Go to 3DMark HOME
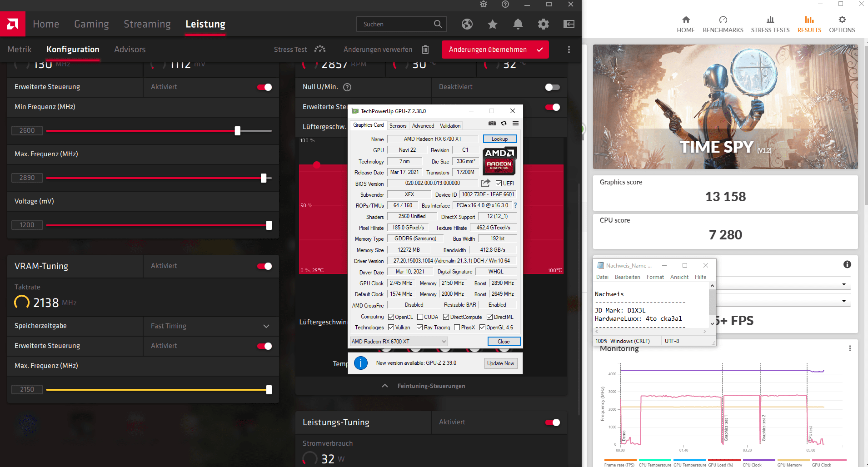Viewport: 868px width, 467px height. [686, 25]
